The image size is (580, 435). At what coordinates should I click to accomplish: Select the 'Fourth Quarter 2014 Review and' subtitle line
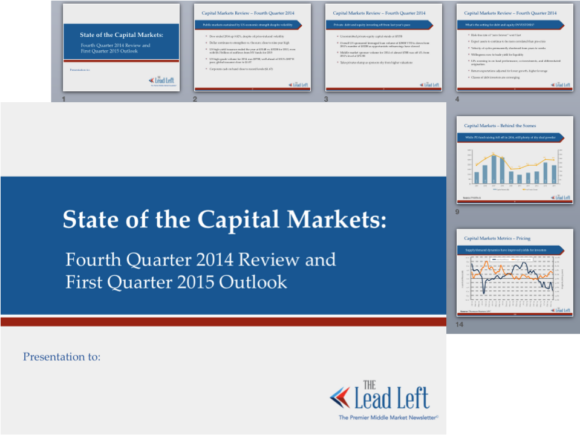[200, 259]
